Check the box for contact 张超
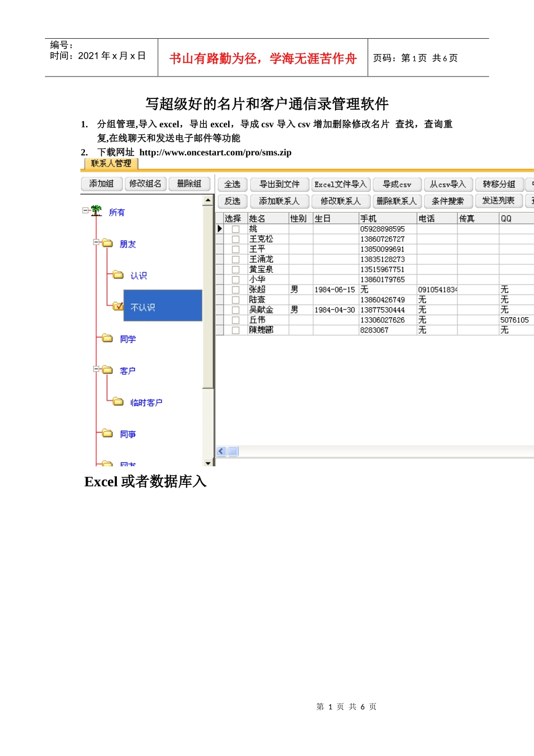Image resolution: width=534 pixels, height=756 pixels. click(x=236, y=290)
